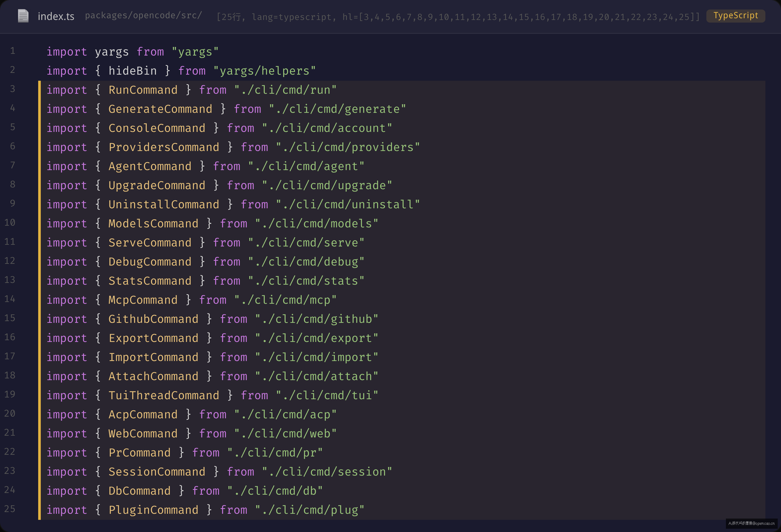
Task: Select the ServeCommand identifier
Action: [x=150, y=243]
